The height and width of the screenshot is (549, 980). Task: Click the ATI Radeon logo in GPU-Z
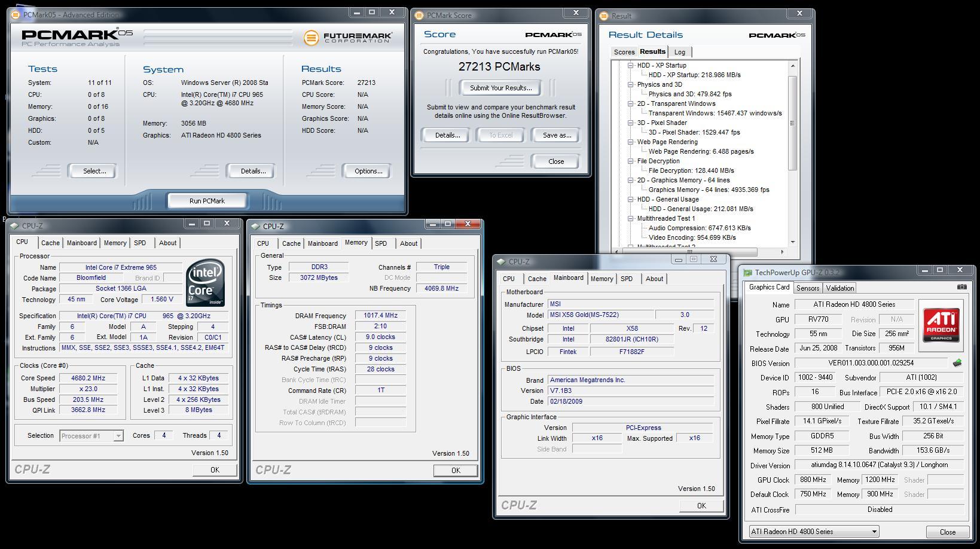(941, 325)
